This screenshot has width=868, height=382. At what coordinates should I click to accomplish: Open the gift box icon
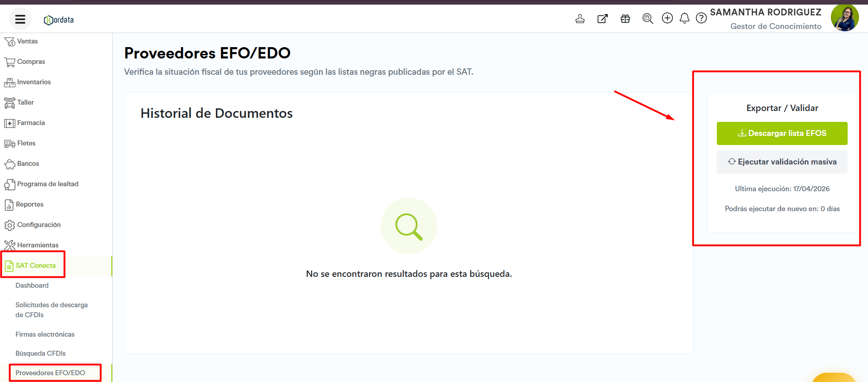[625, 19]
